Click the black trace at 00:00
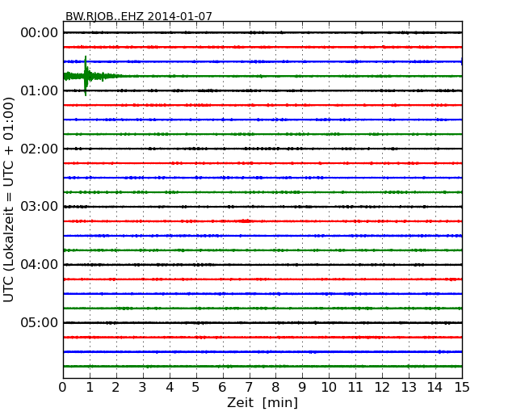This screenshot has width=525, height=420. (x=262, y=32)
